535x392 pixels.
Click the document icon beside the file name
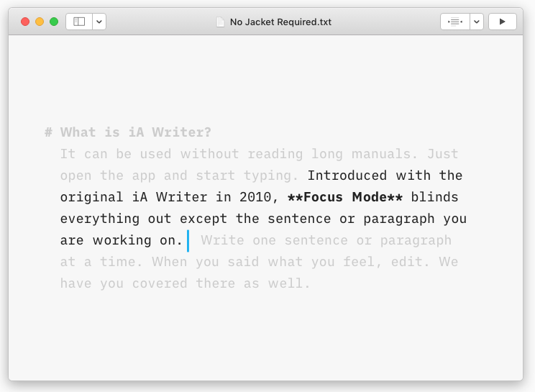coord(221,22)
